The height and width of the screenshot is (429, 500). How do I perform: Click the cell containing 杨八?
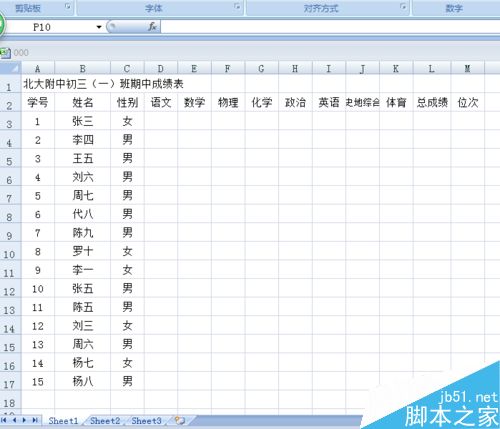coord(82,381)
